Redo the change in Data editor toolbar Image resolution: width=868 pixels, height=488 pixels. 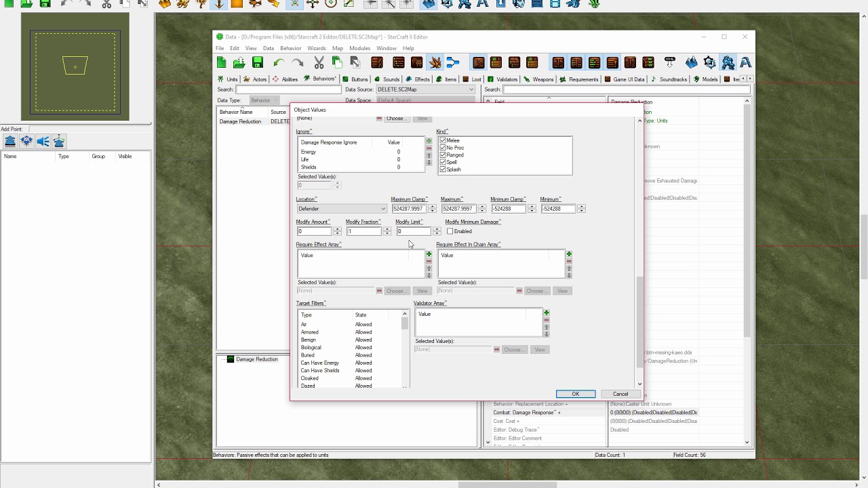click(x=297, y=62)
